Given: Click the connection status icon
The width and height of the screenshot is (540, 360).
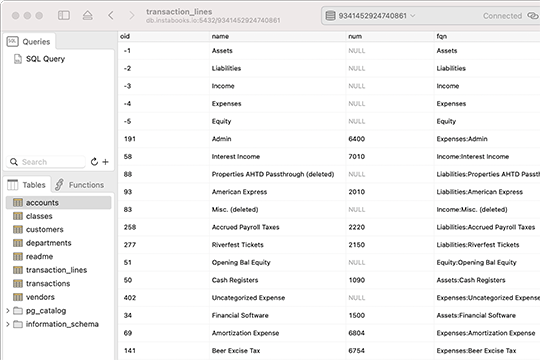Looking at the screenshot, I should 533,16.
